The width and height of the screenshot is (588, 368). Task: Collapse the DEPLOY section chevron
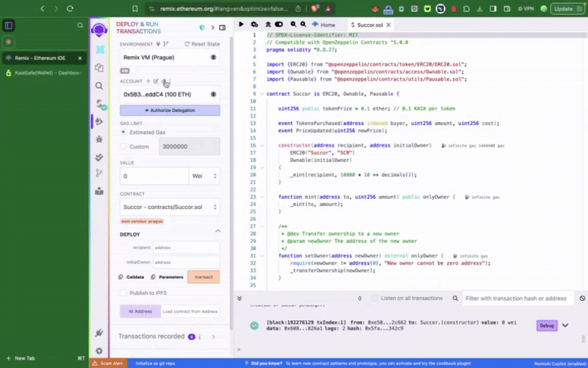218,231
